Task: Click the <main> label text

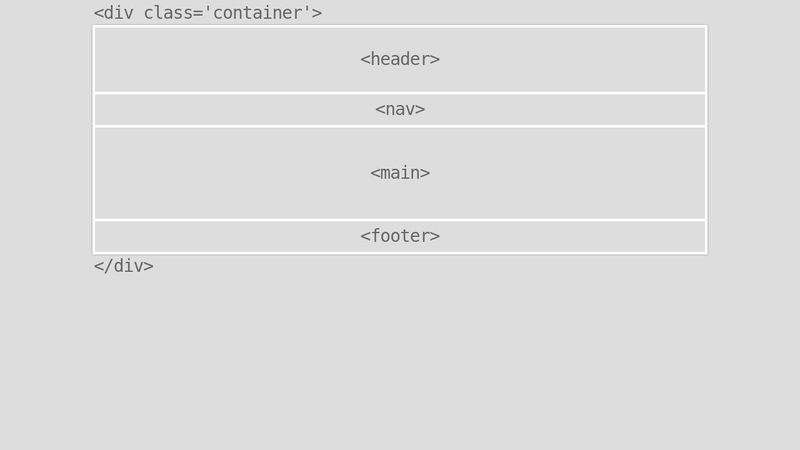Action: pyautogui.click(x=400, y=173)
